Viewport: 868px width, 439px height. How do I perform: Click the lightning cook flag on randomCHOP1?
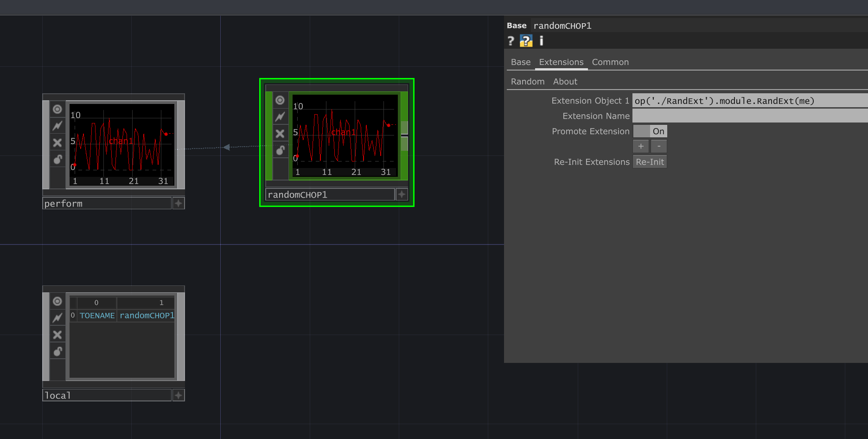coord(280,116)
